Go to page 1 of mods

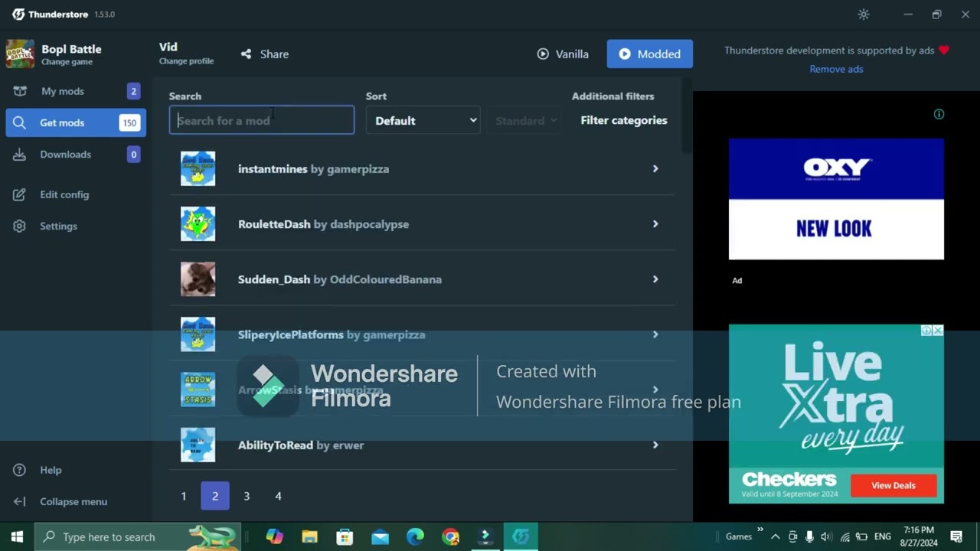pos(184,497)
